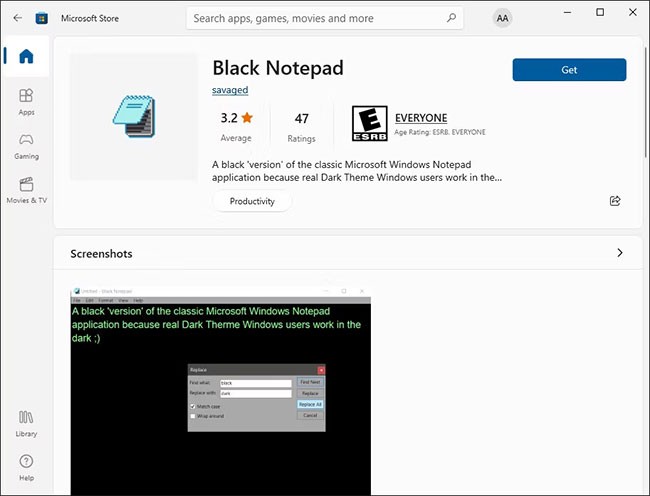Image resolution: width=650 pixels, height=496 pixels.
Task: Go to the Apps section
Action: tap(26, 101)
